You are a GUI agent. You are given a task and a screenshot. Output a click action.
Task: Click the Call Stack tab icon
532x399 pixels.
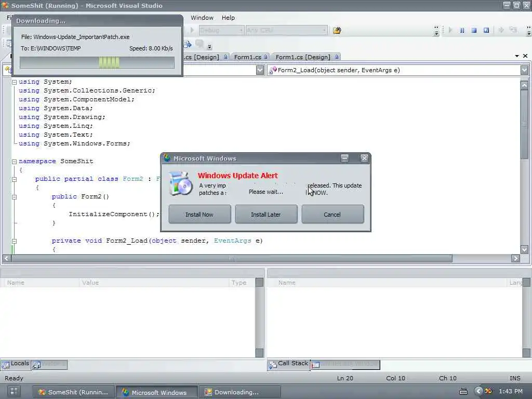coord(273,365)
